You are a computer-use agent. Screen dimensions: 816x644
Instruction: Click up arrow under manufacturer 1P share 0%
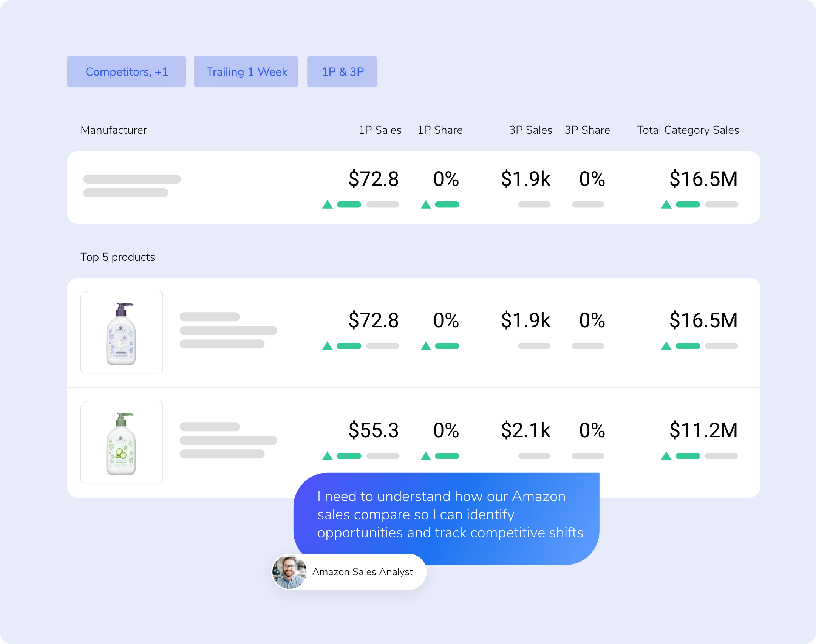click(x=426, y=204)
